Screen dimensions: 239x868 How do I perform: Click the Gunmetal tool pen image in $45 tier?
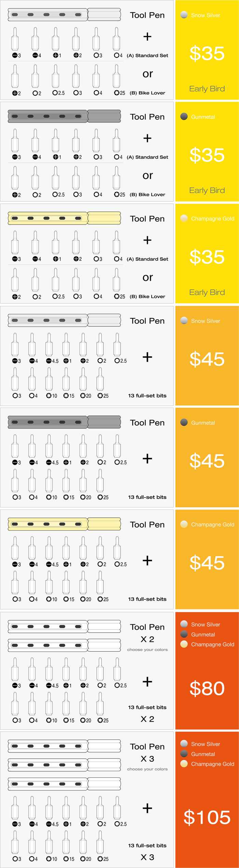pos(65,422)
